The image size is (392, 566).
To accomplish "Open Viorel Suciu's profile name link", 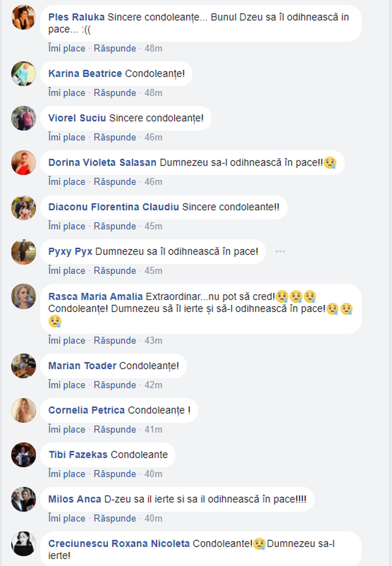I will [77, 118].
